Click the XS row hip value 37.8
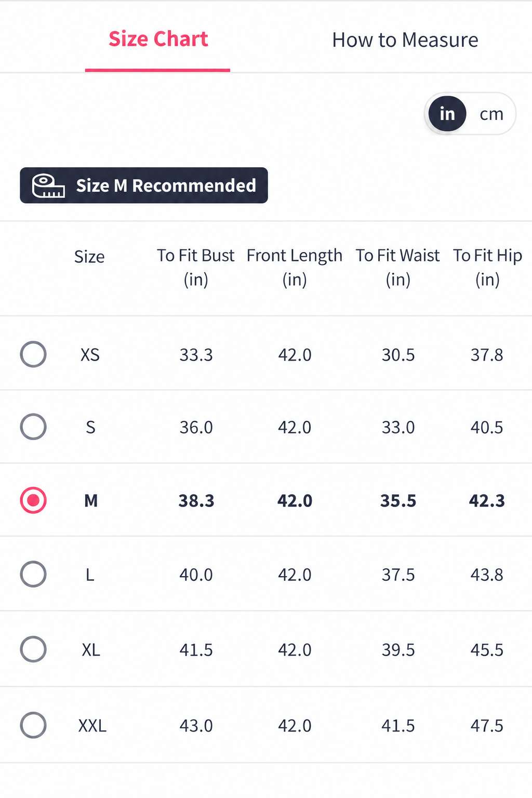532x798 pixels. 487,355
